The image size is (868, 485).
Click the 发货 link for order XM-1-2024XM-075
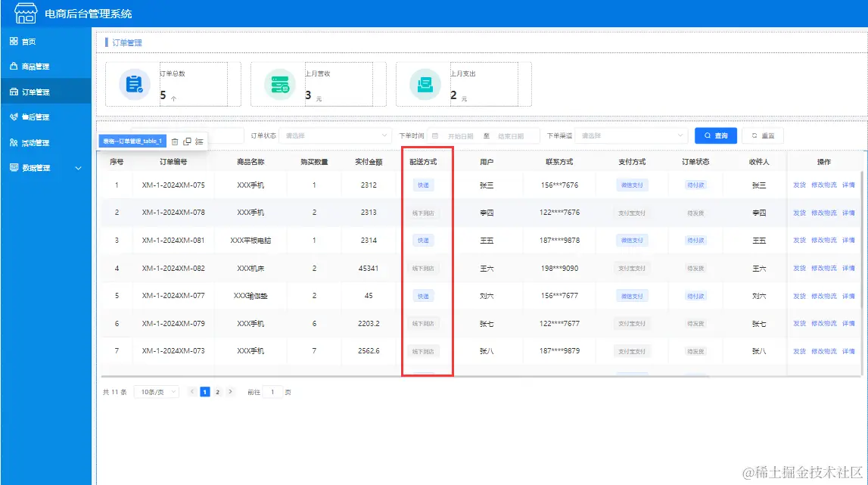801,185
